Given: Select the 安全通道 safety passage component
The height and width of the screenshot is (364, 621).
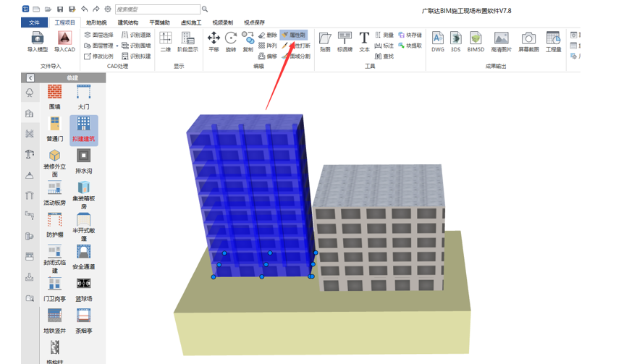Looking at the screenshot, I should (83, 257).
